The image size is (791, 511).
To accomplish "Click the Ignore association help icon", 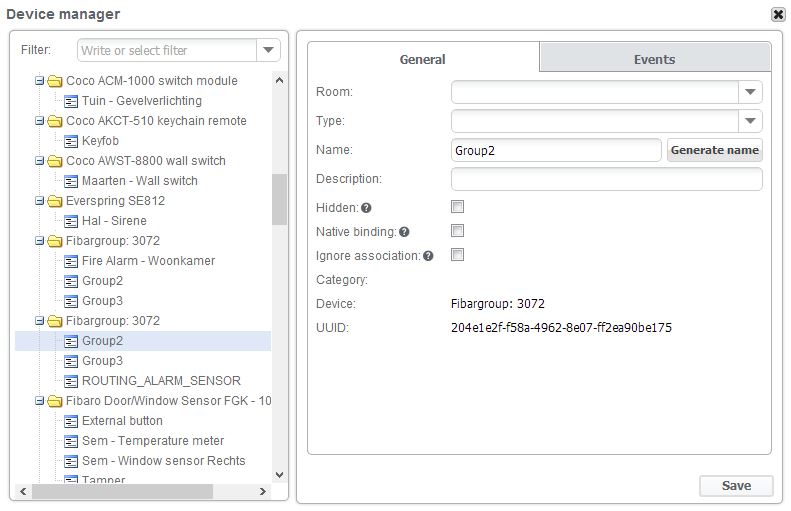I will point(428,256).
